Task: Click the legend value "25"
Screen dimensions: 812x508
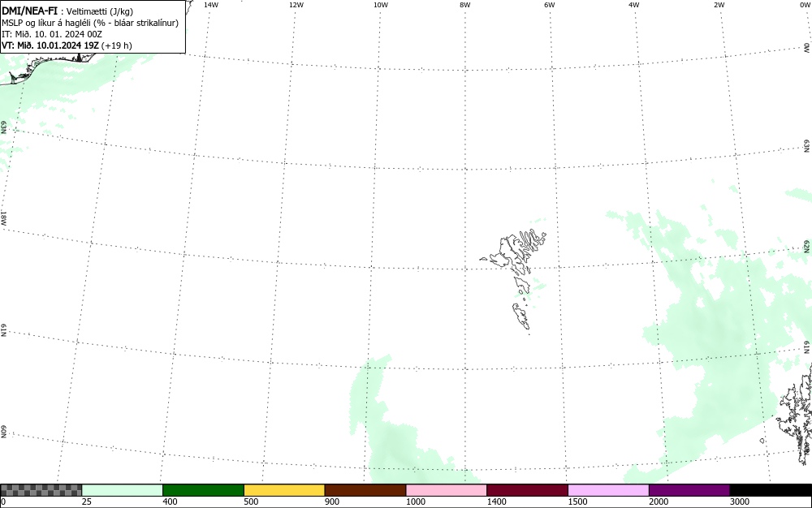Action: click(x=87, y=502)
